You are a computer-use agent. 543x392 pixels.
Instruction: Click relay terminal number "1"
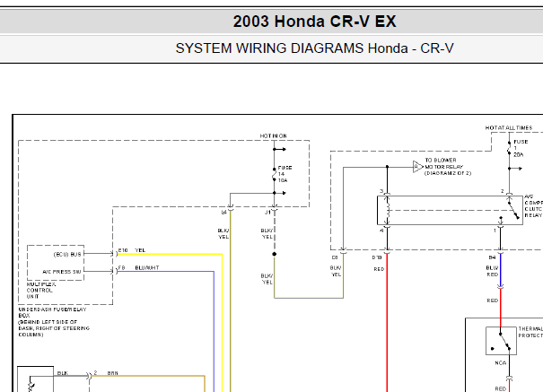495,230
